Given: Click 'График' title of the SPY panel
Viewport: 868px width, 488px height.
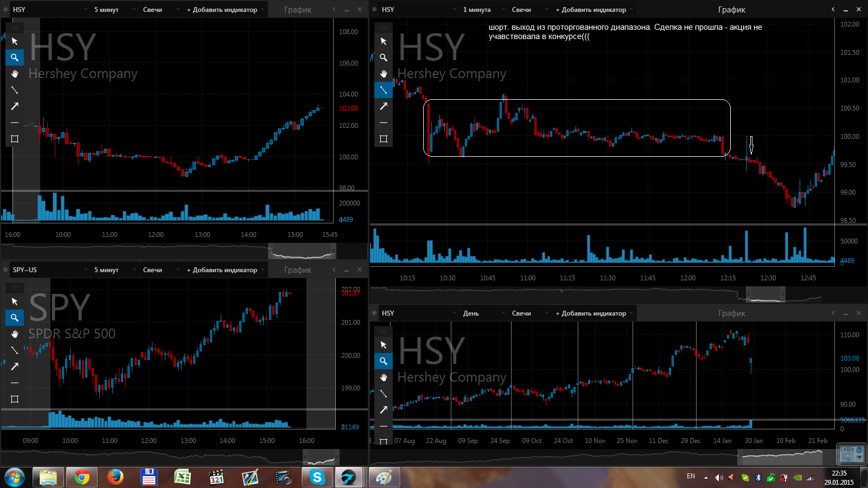Looking at the screenshot, I should click(x=298, y=270).
